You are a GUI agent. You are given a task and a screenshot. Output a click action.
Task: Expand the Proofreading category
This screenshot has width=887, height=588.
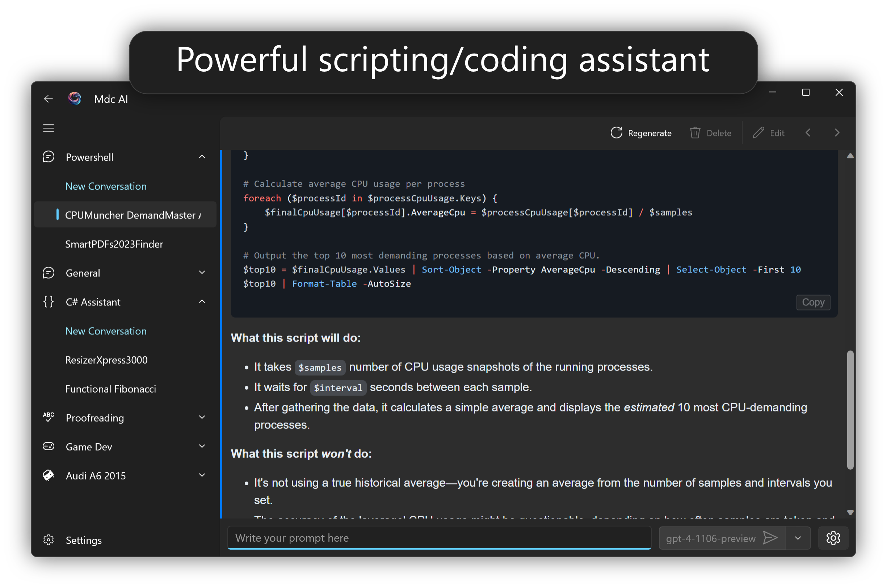click(x=202, y=417)
